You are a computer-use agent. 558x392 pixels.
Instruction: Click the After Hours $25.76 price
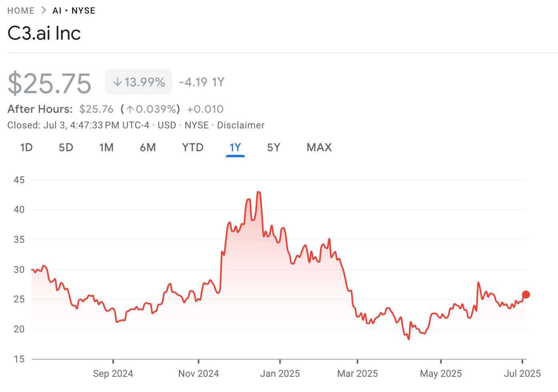pyautogui.click(x=96, y=109)
